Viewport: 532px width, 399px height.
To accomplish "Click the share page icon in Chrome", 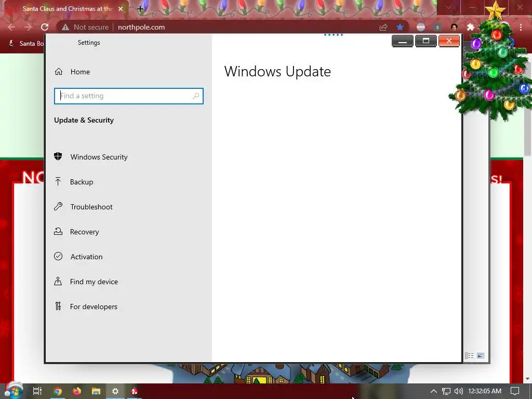I will tap(383, 27).
